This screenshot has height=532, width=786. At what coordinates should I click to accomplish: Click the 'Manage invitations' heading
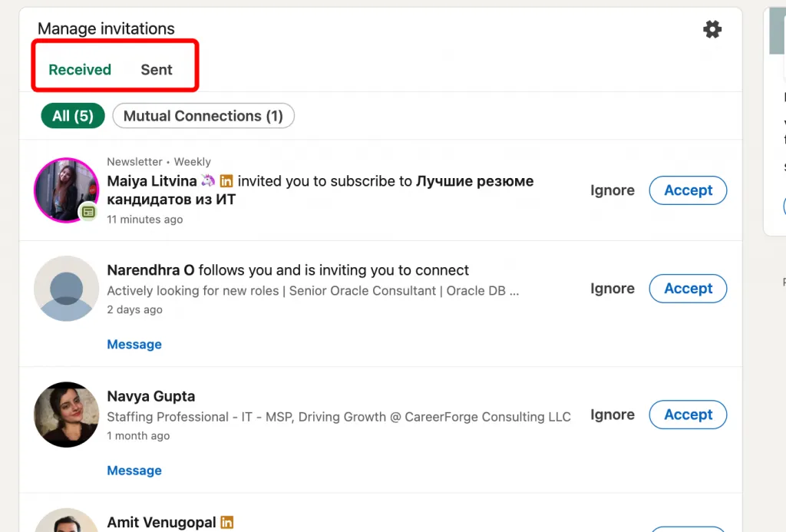(106, 28)
